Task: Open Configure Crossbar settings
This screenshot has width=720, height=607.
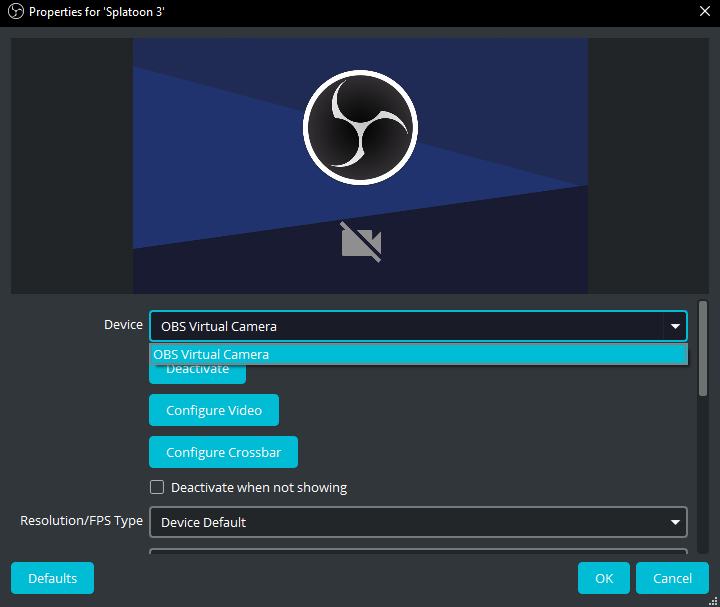Action: pos(224,452)
